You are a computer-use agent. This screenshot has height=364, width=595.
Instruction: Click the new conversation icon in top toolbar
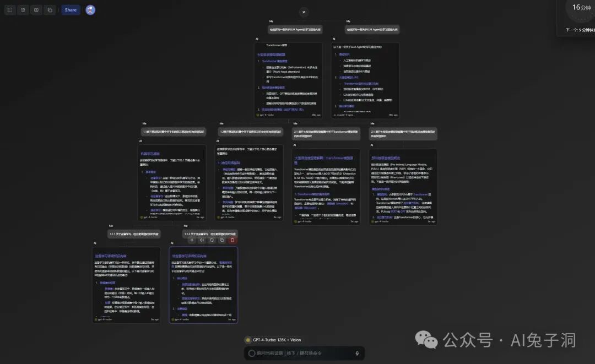pyautogui.click(x=36, y=10)
